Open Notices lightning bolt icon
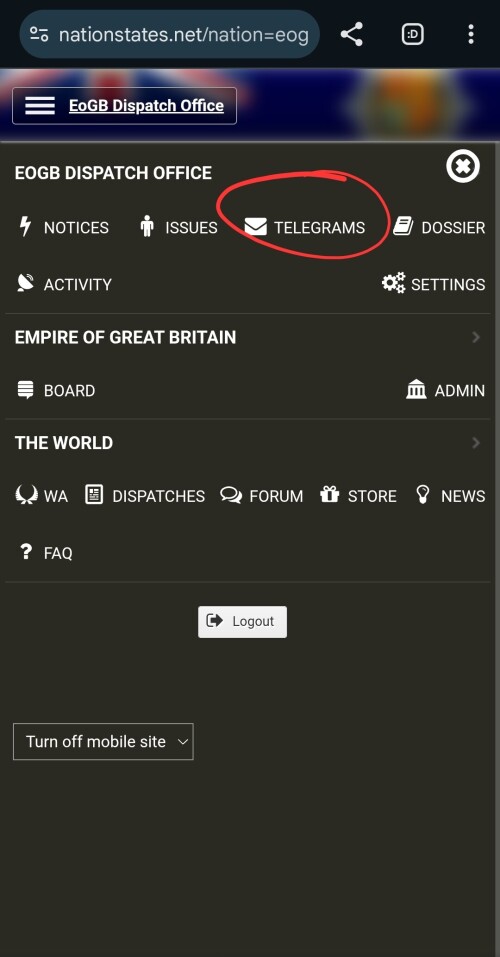500x957 pixels. point(25,227)
